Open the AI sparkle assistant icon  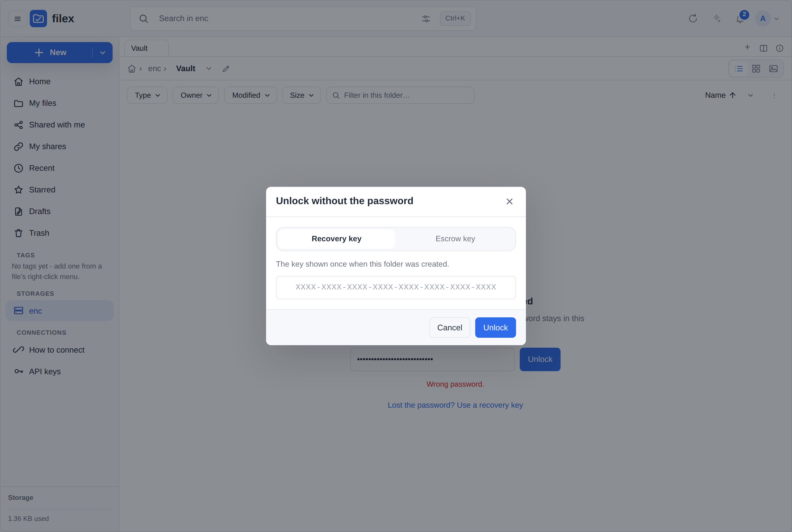click(x=717, y=19)
